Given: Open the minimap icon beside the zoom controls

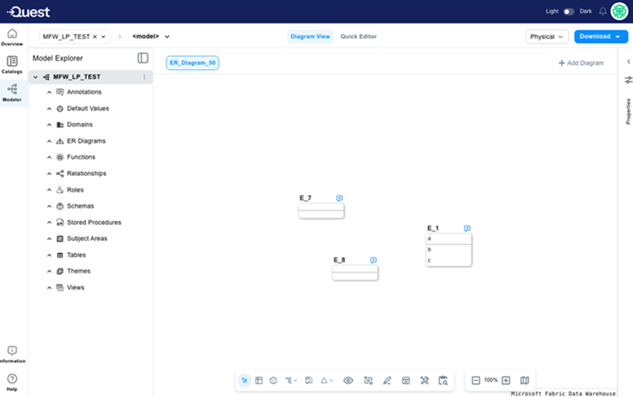Looking at the screenshot, I should 524,380.
